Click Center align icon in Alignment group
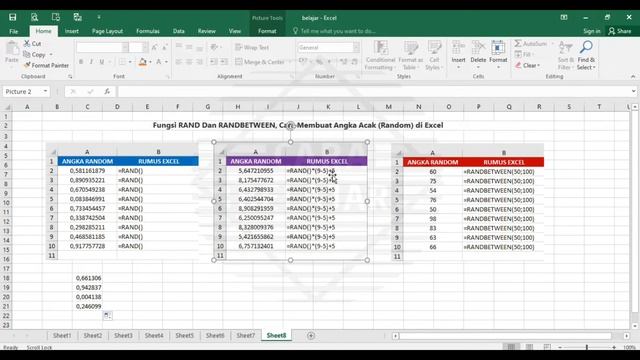Screen dimensions: 640x360 189,62
